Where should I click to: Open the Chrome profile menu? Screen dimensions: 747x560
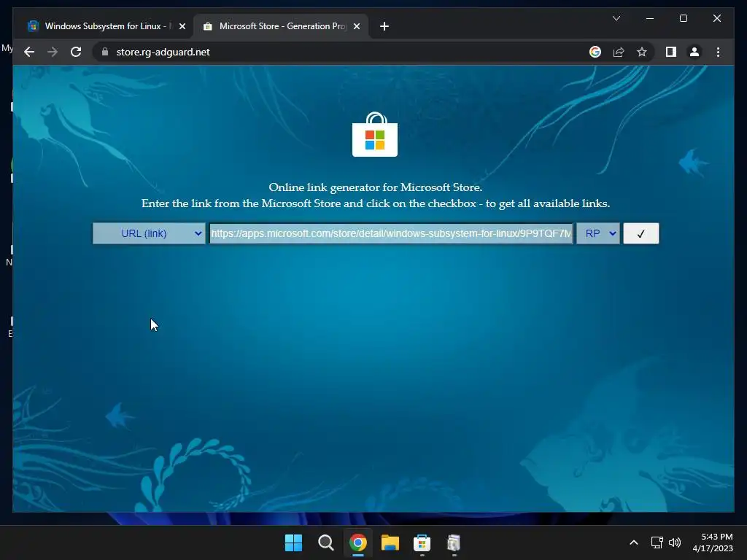694,52
